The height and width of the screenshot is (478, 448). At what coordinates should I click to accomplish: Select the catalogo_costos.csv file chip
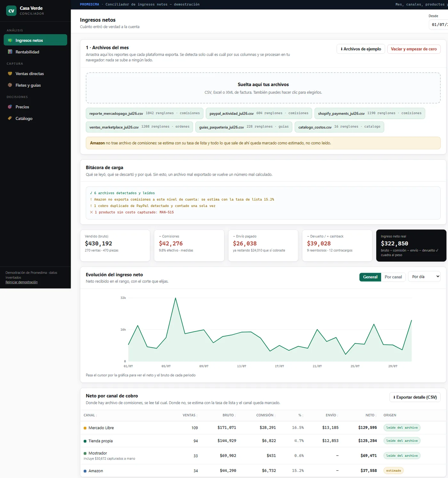pos(339,127)
